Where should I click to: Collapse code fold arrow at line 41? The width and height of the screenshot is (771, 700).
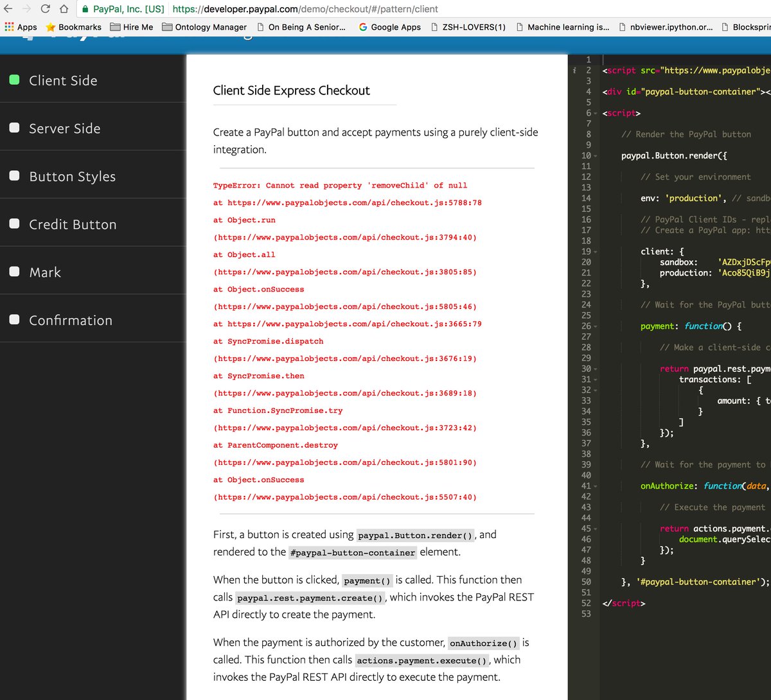tap(596, 486)
